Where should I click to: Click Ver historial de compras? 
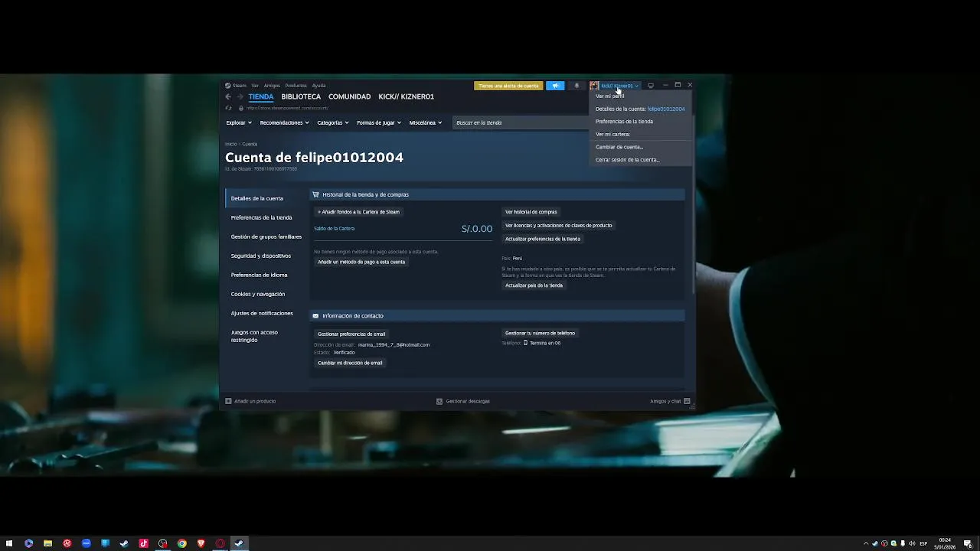pyautogui.click(x=531, y=212)
